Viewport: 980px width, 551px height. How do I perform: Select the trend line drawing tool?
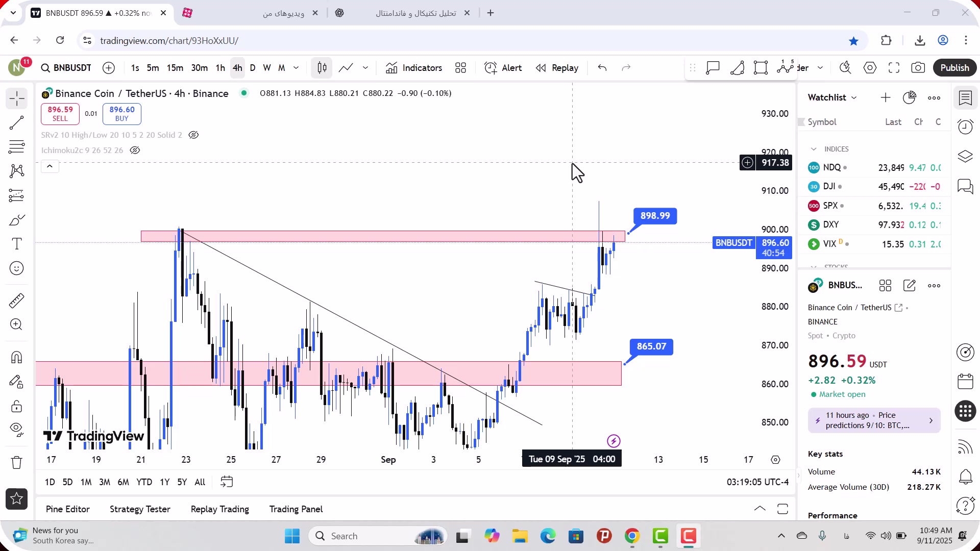[16, 122]
